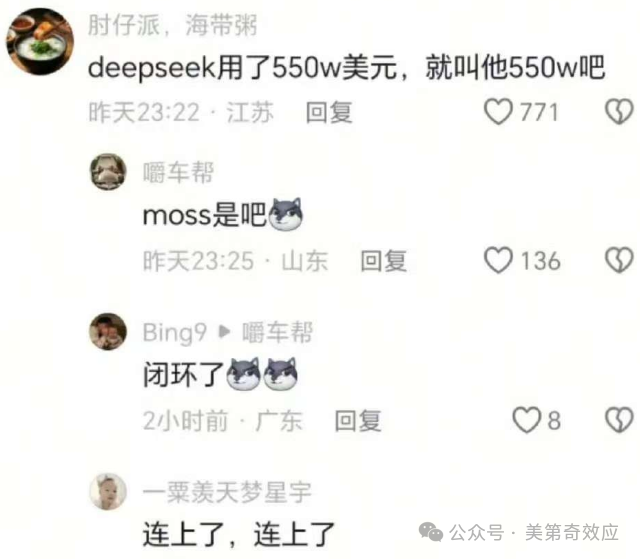The image size is (640, 559).
Task: Open Bing9 username link
Action: pyautogui.click(x=175, y=333)
